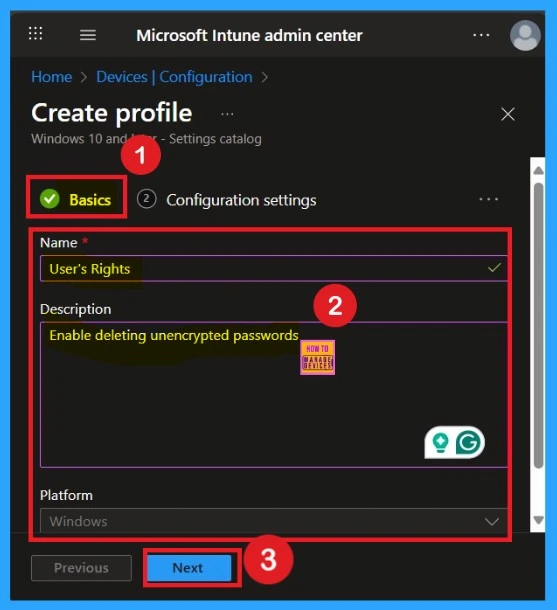Select Configuration settings step tab
The image size is (557, 610).
(227, 200)
